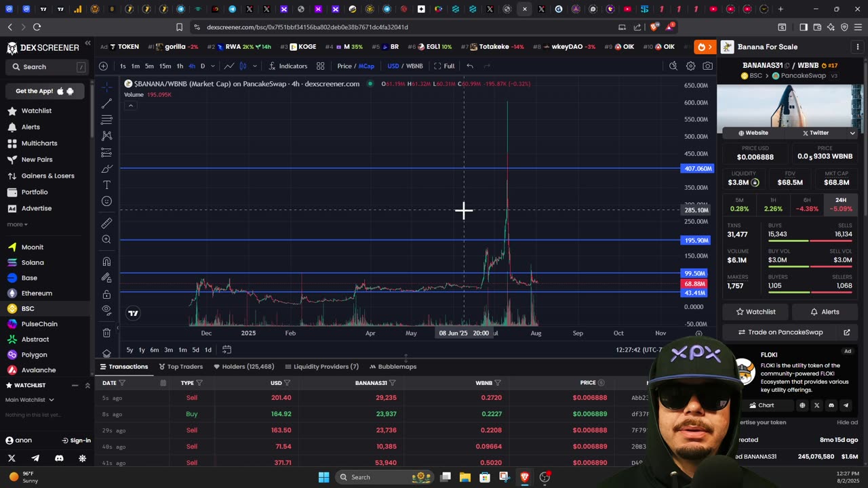868x488 pixels.
Task: Open X icon in sidebar footer
Action: point(12,458)
